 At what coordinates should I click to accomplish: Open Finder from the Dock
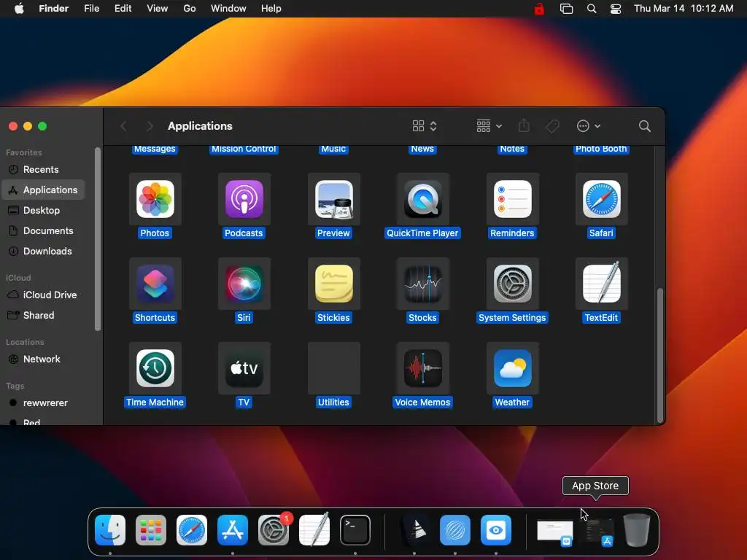110,530
